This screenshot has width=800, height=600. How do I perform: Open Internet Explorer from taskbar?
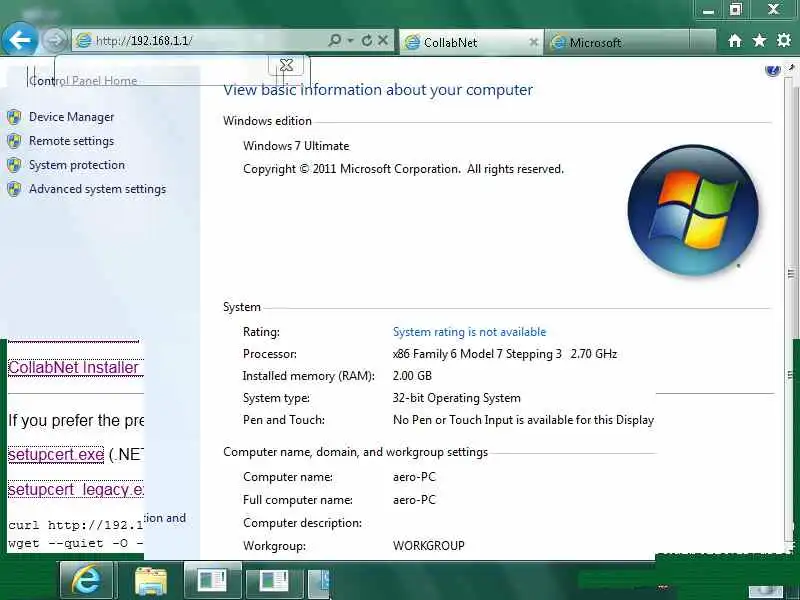(86, 580)
